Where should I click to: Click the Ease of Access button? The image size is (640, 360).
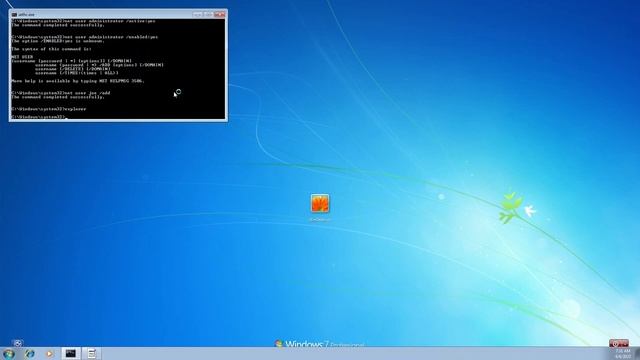pyautogui.click(x=18, y=343)
